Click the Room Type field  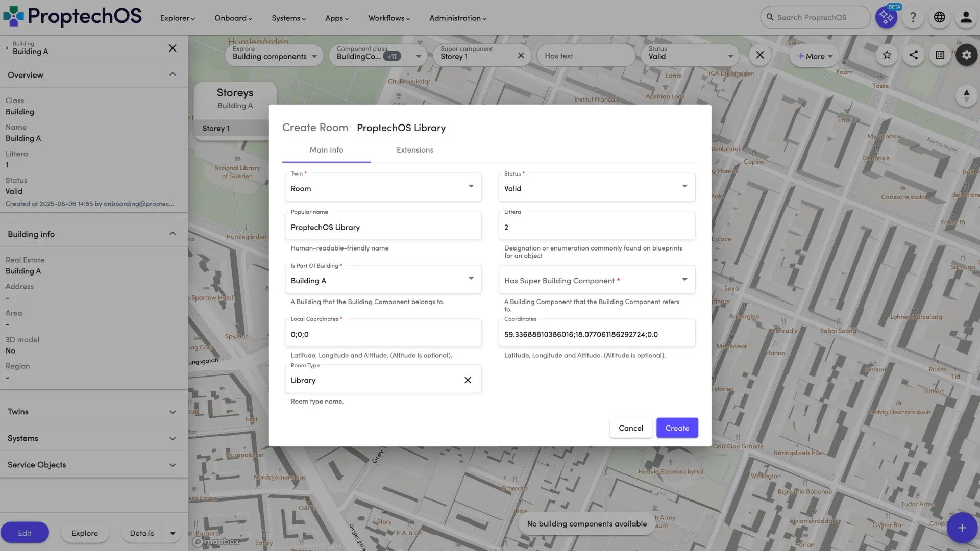383,380
